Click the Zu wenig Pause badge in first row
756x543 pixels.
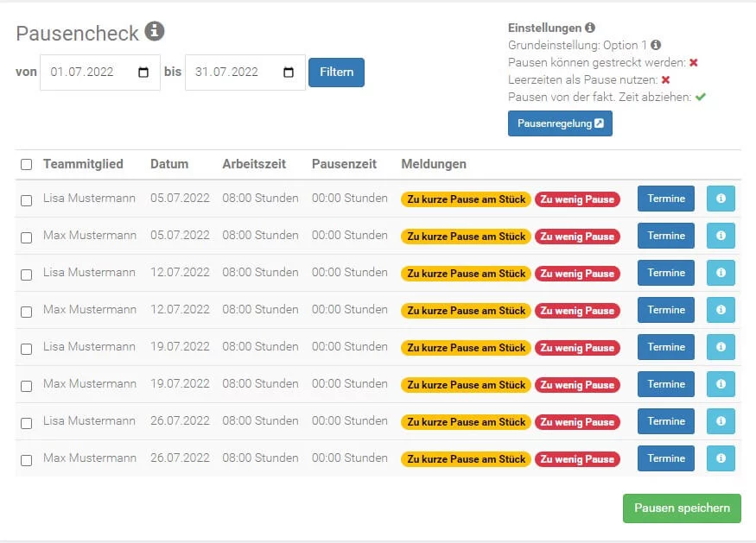[577, 199]
